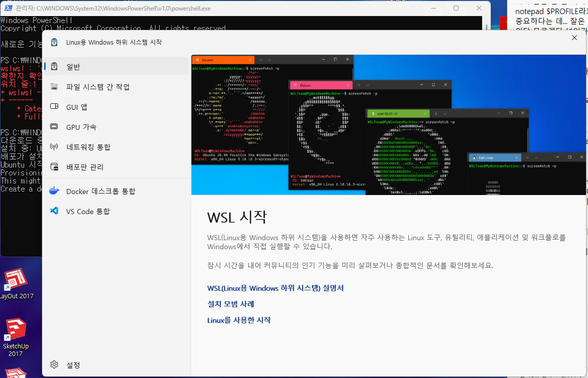Click the drive icon for 파일 시스템 간 작업

pyautogui.click(x=54, y=87)
